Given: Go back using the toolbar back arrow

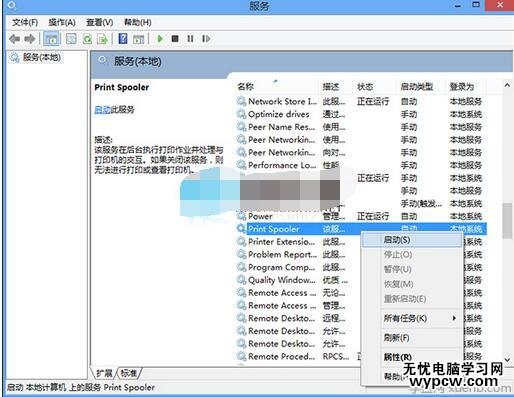Looking at the screenshot, I should 14,39.
